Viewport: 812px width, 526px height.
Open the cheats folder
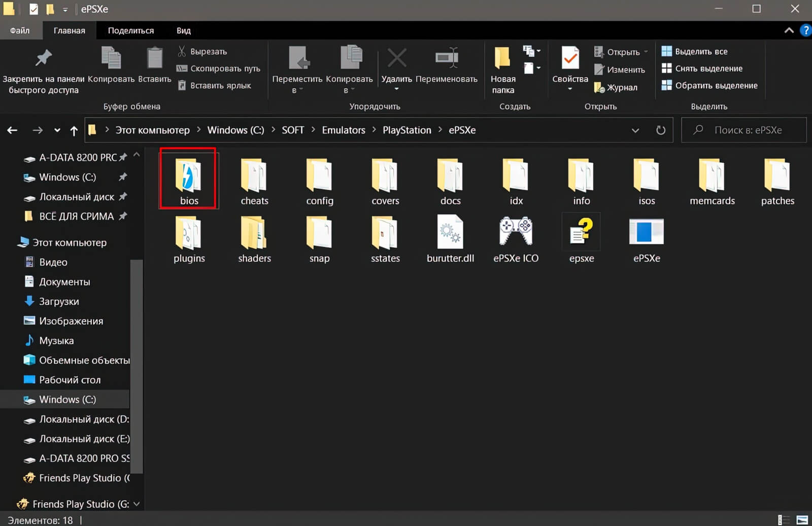pyautogui.click(x=254, y=182)
